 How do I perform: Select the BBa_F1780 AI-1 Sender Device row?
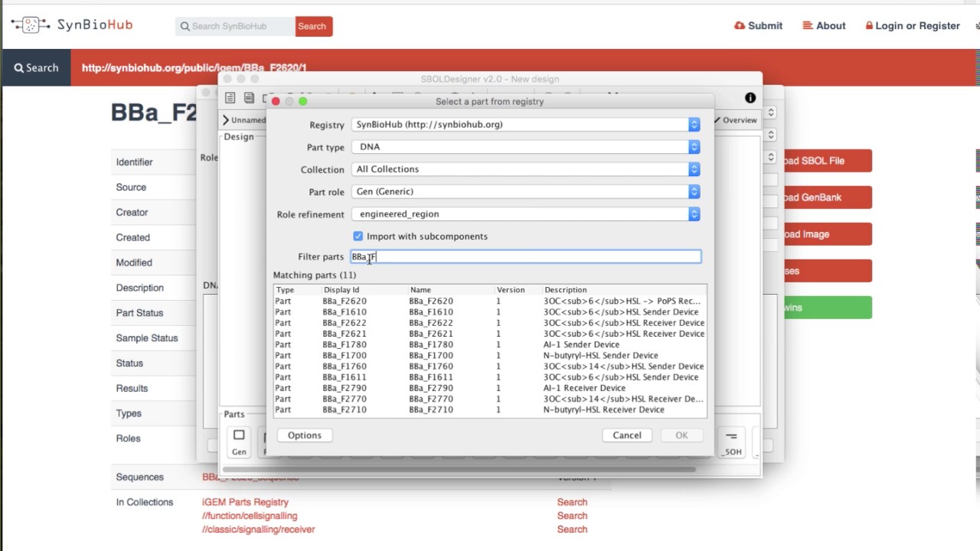(490, 344)
